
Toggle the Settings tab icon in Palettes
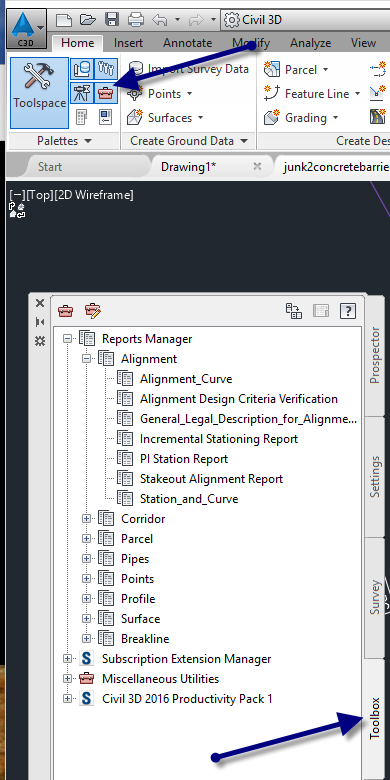tap(106, 69)
